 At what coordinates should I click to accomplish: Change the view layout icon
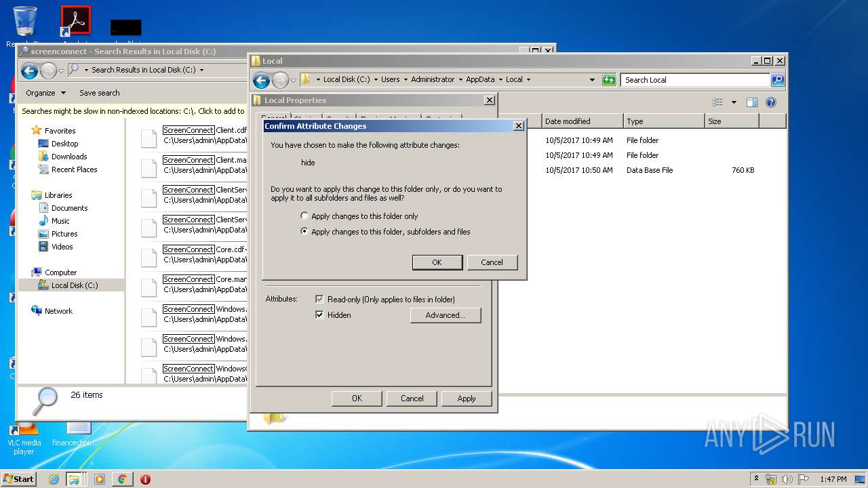(x=717, y=102)
